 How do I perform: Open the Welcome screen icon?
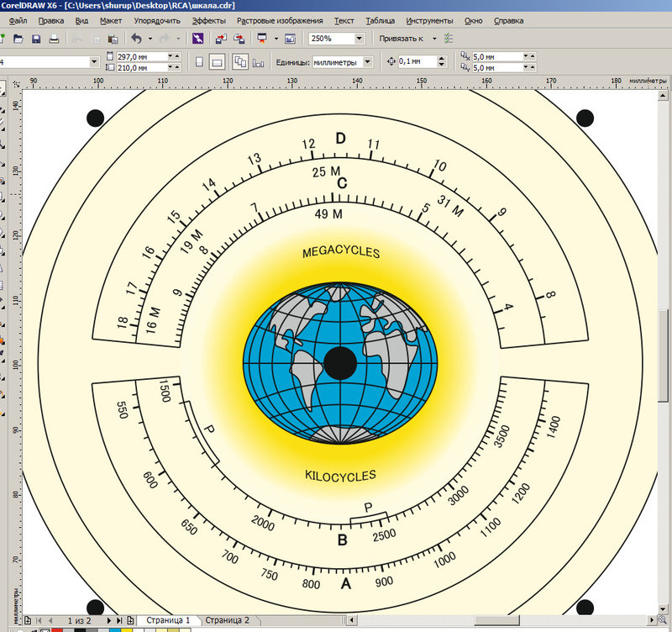click(x=290, y=39)
